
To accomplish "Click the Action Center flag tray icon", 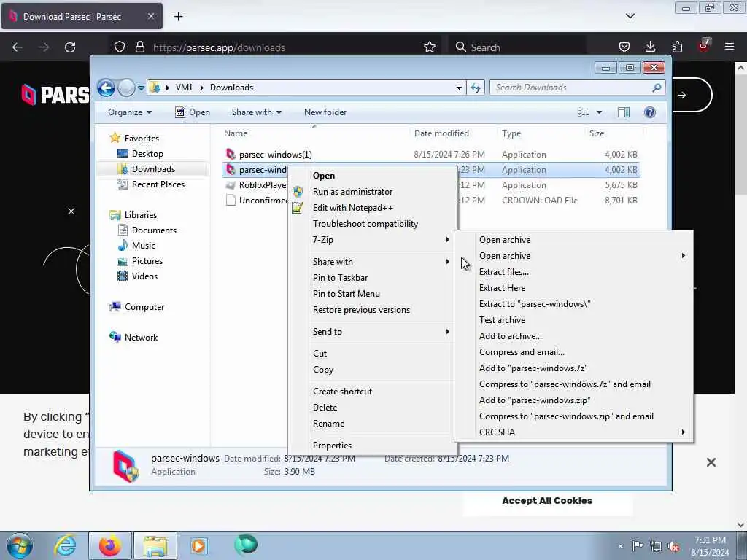I will (x=638, y=546).
